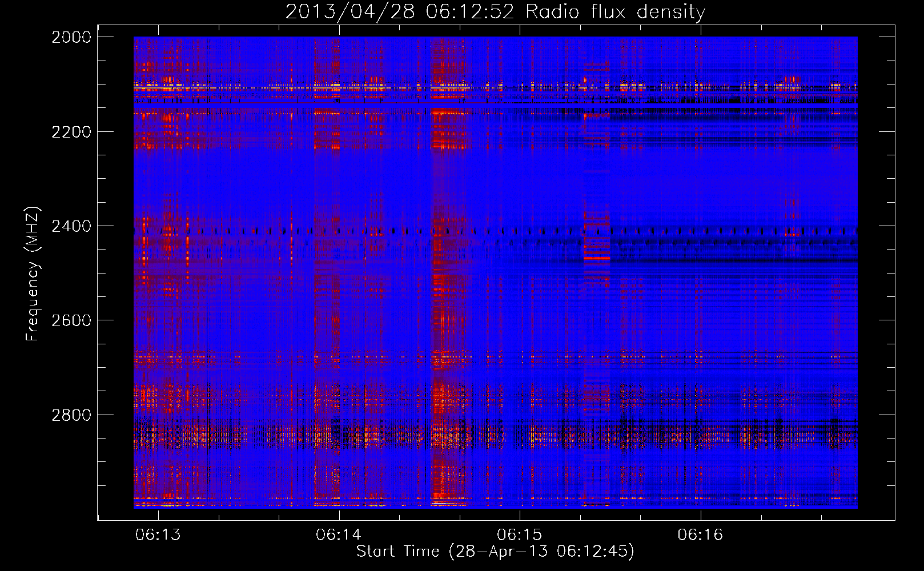924x571 pixels.
Task: Click the 06:16 time axis label
Action: click(x=700, y=535)
